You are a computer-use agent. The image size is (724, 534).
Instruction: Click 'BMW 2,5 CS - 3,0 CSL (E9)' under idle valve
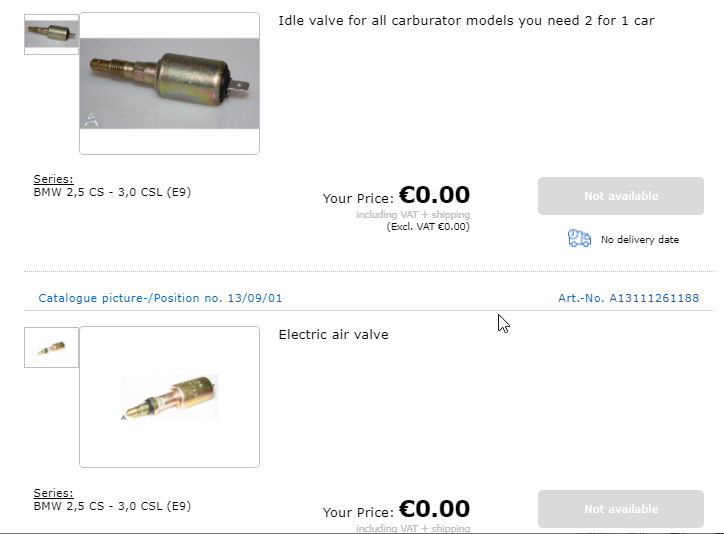[x=112, y=192]
